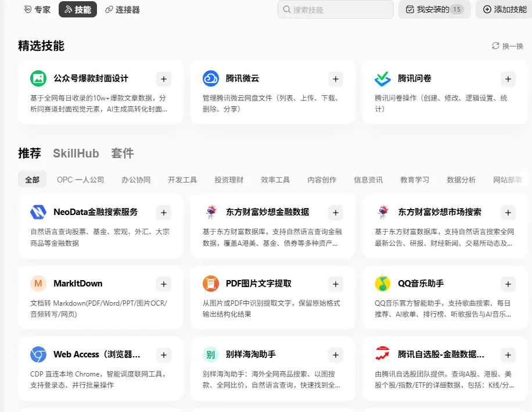Filter by 开发工具 category

pos(182,180)
